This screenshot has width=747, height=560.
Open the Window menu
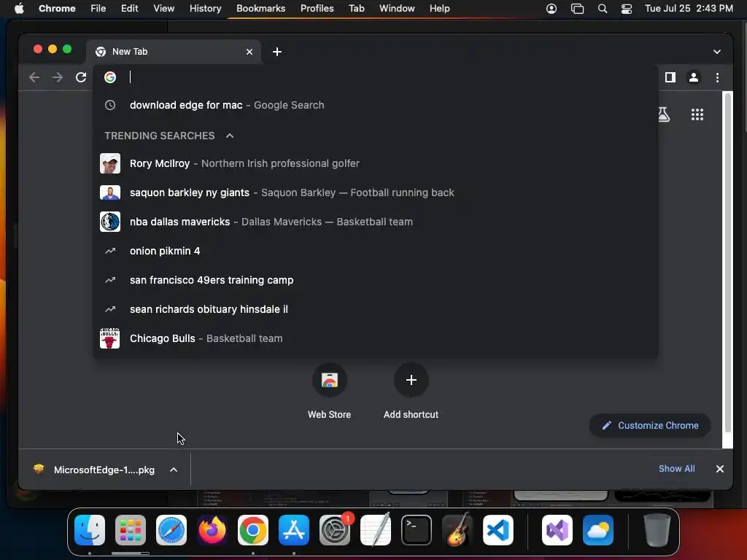coord(397,9)
